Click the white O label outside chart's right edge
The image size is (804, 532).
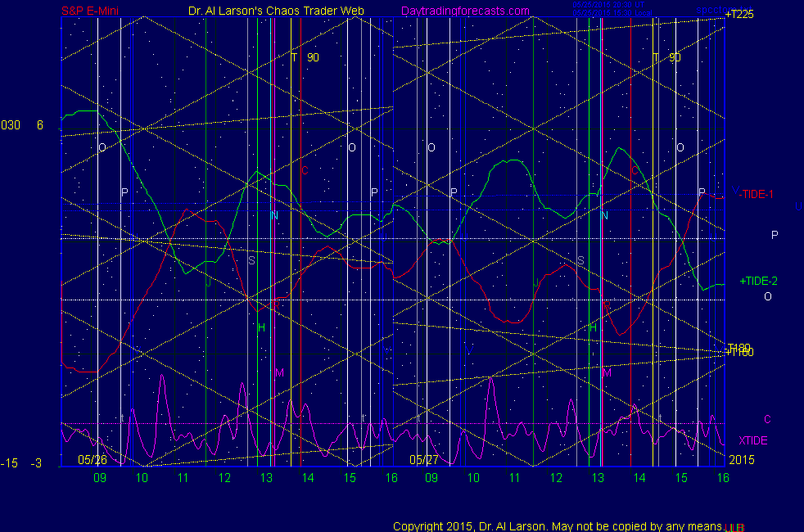click(x=768, y=296)
